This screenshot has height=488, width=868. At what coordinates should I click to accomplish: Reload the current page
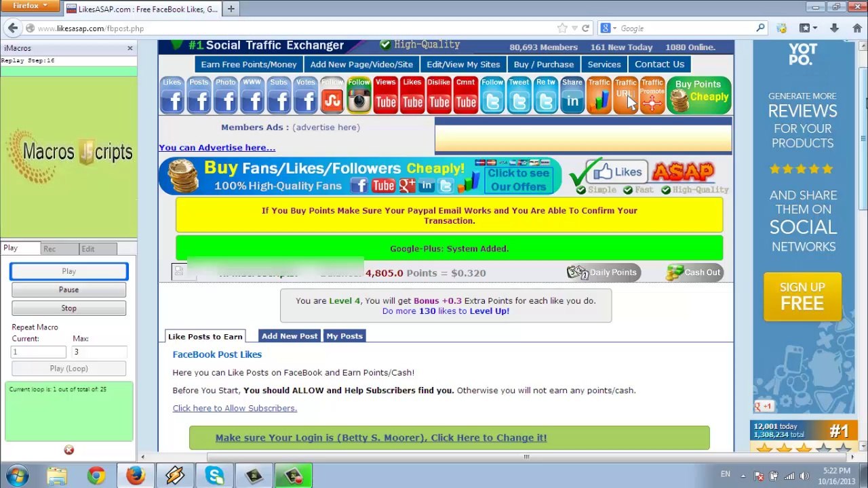click(586, 28)
